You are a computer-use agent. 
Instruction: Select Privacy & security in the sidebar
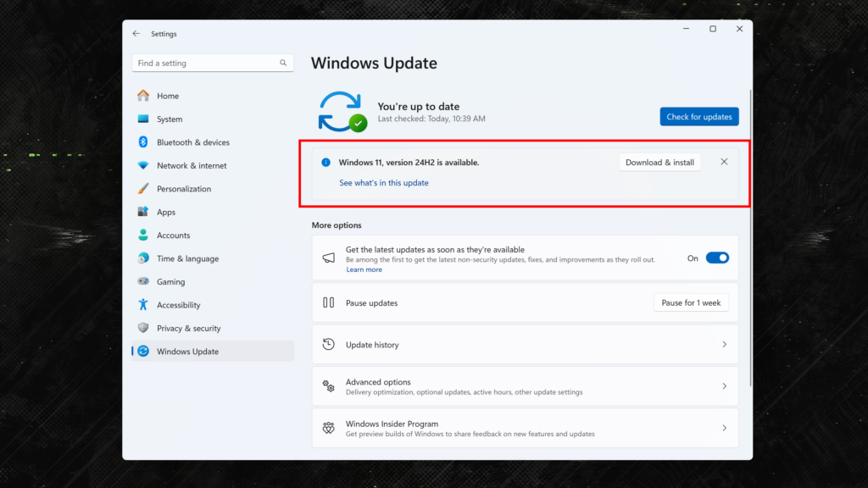click(213, 328)
